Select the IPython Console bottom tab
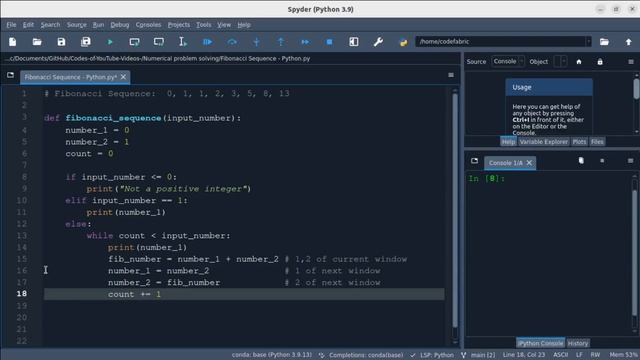This screenshot has width=640, height=360. [x=541, y=343]
